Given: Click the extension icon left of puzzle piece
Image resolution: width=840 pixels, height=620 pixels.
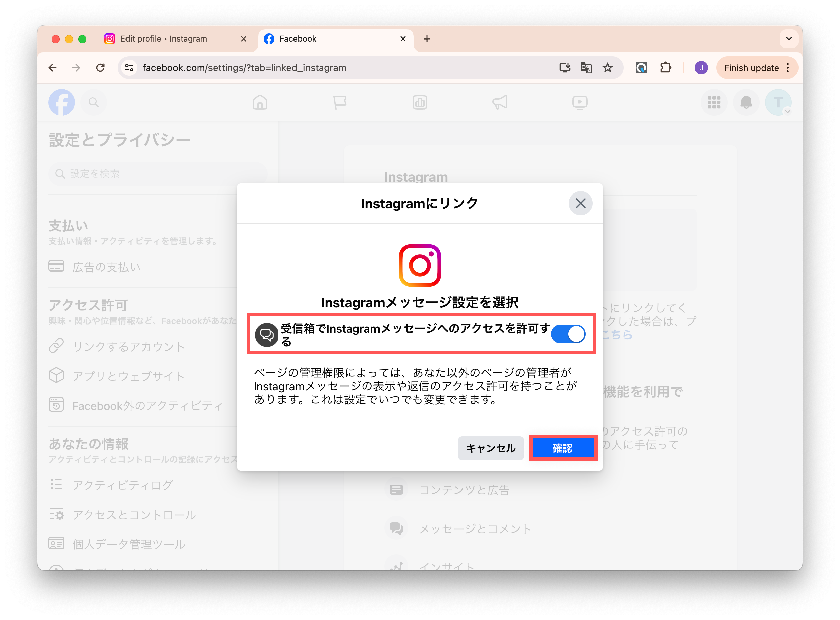Looking at the screenshot, I should click(x=641, y=68).
